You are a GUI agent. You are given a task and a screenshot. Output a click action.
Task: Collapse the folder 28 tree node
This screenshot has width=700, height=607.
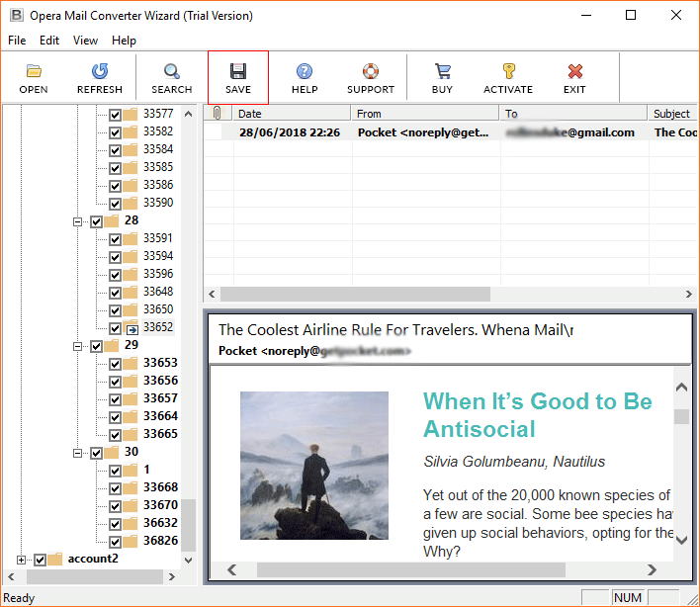[x=78, y=221]
